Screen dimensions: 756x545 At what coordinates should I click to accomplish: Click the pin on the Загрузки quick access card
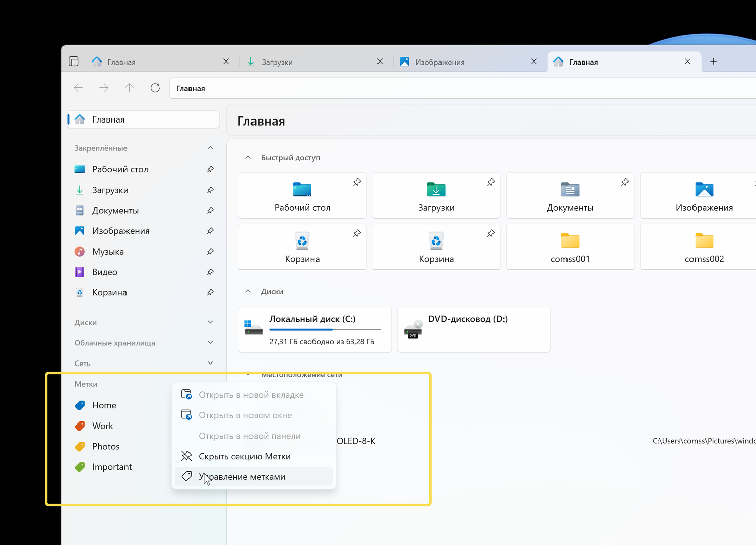tap(491, 183)
